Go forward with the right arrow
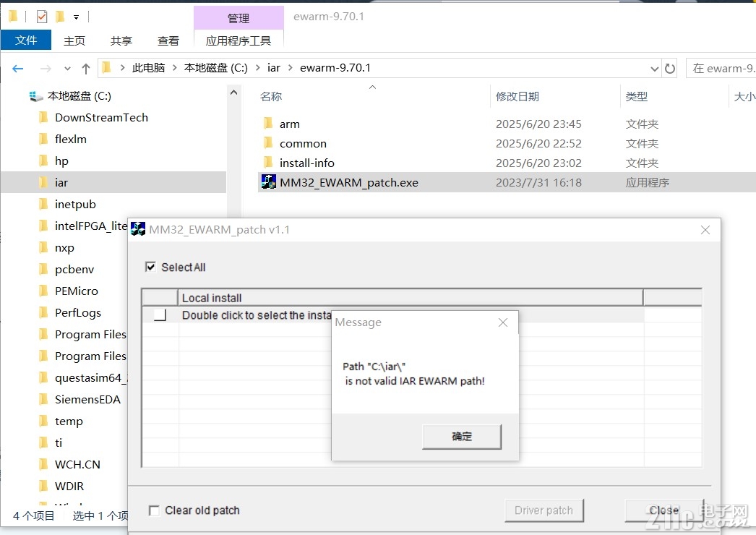Image resolution: width=756 pixels, height=535 pixels. click(x=46, y=69)
